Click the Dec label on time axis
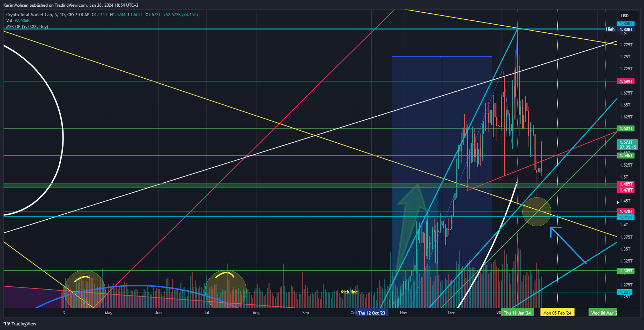644x330 pixels. tap(451, 313)
